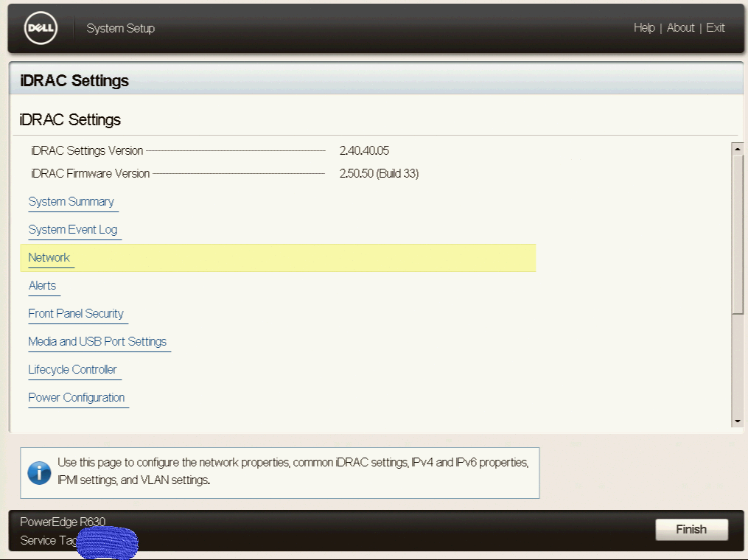Click the System Setup title text

(x=121, y=29)
